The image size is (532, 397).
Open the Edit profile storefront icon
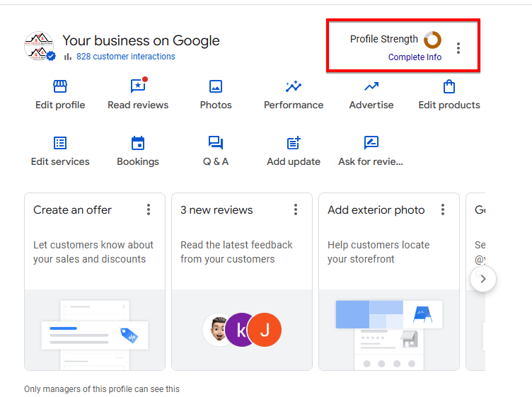tap(60, 87)
